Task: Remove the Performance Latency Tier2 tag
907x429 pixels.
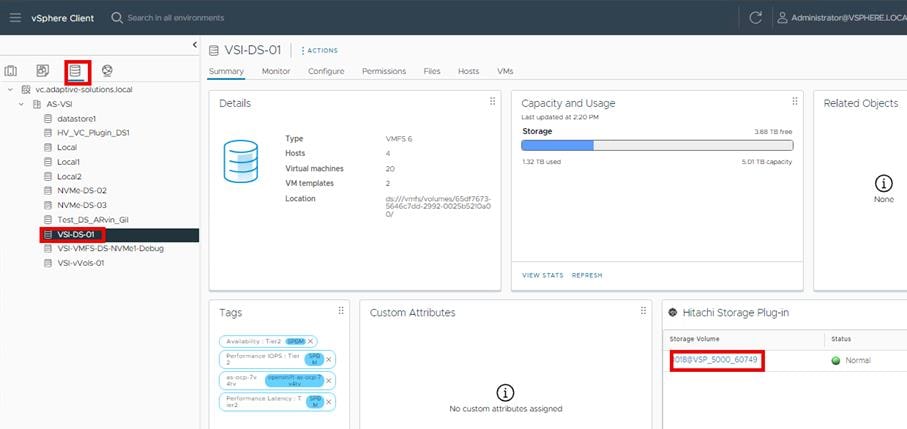Action: [329, 402]
